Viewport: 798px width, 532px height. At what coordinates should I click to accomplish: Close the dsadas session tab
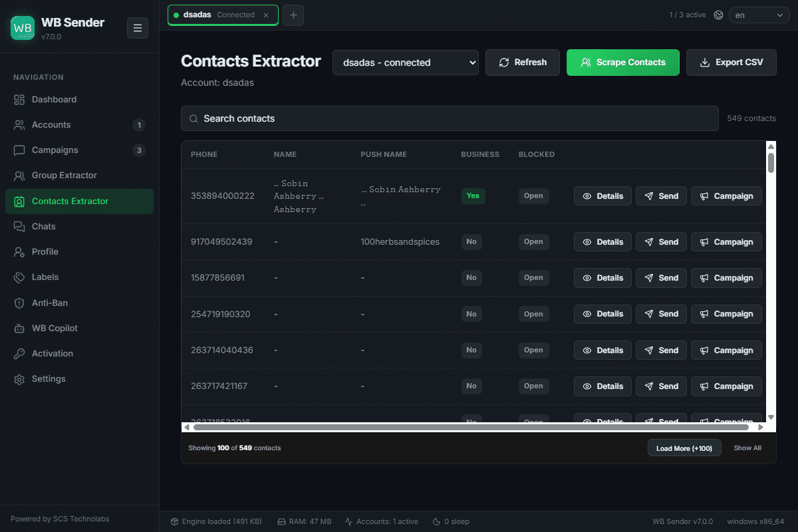click(x=267, y=15)
